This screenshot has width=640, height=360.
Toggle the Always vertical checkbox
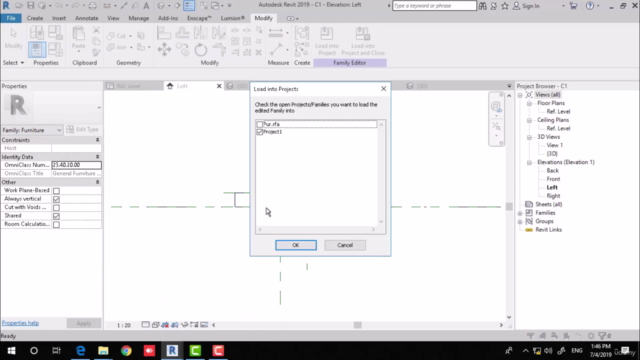click(56, 199)
